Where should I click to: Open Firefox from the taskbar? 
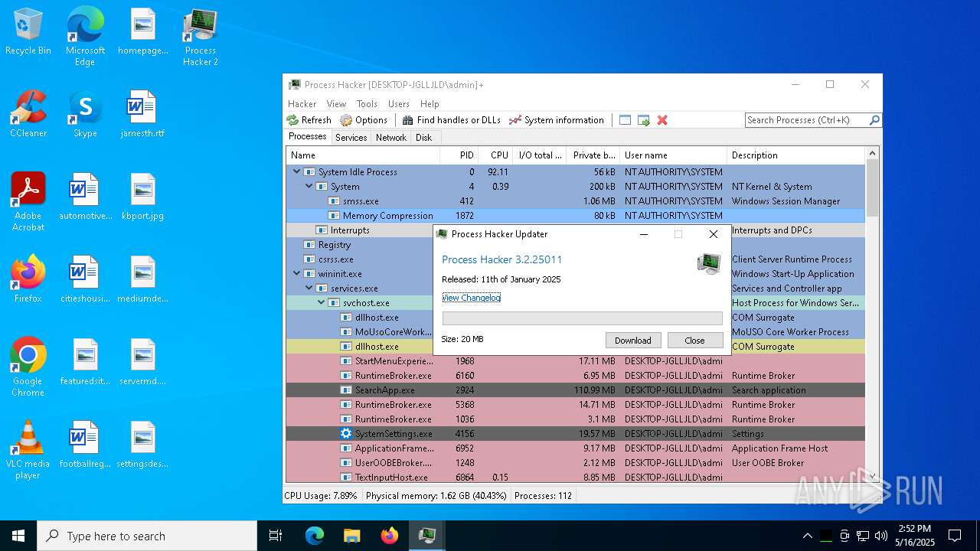389,536
